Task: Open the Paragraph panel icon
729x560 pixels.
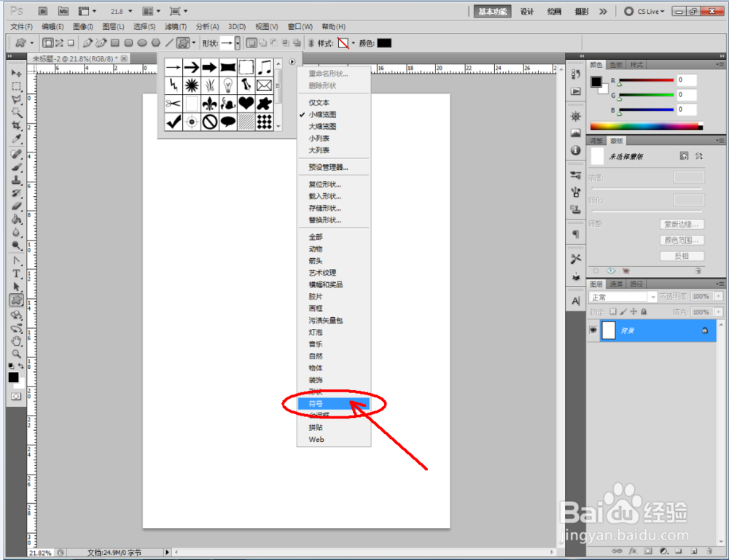Action: pyautogui.click(x=576, y=234)
